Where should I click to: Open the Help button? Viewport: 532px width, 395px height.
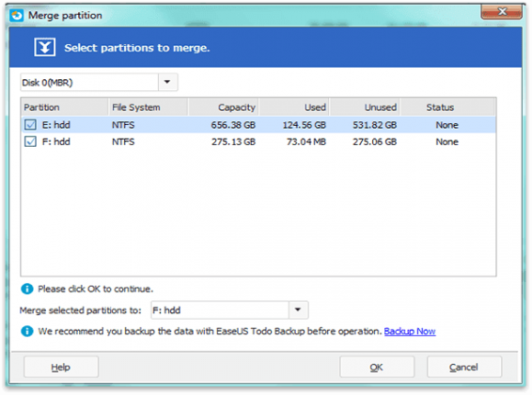[x=61, y=367]
